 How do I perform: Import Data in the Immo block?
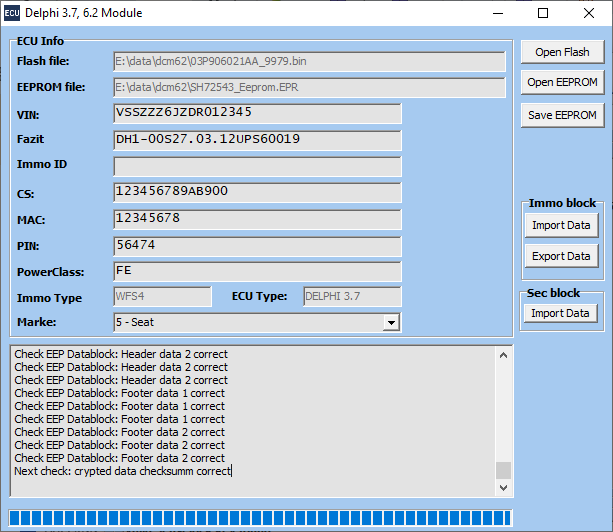click(561, 225)
